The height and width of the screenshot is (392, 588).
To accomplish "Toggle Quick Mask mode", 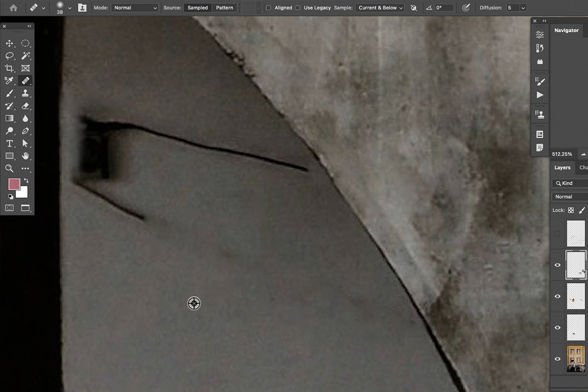I will point(9,208).
